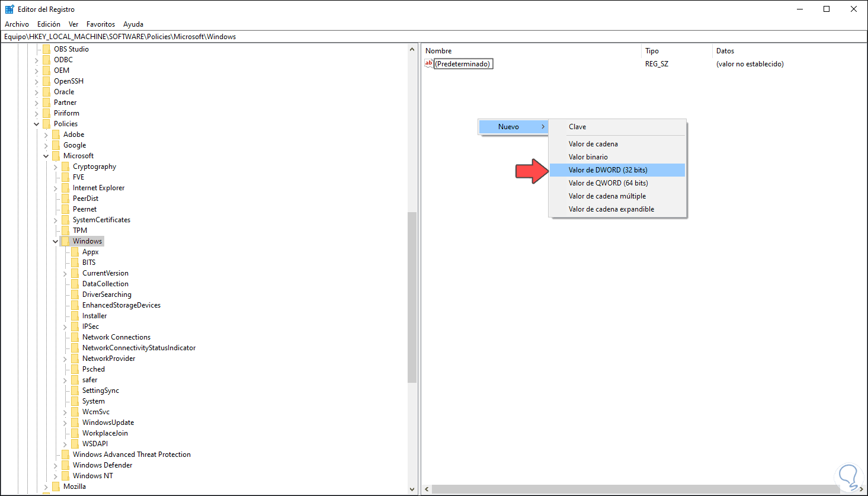Choose Valor de cadena múltiple

pos(617,196)
